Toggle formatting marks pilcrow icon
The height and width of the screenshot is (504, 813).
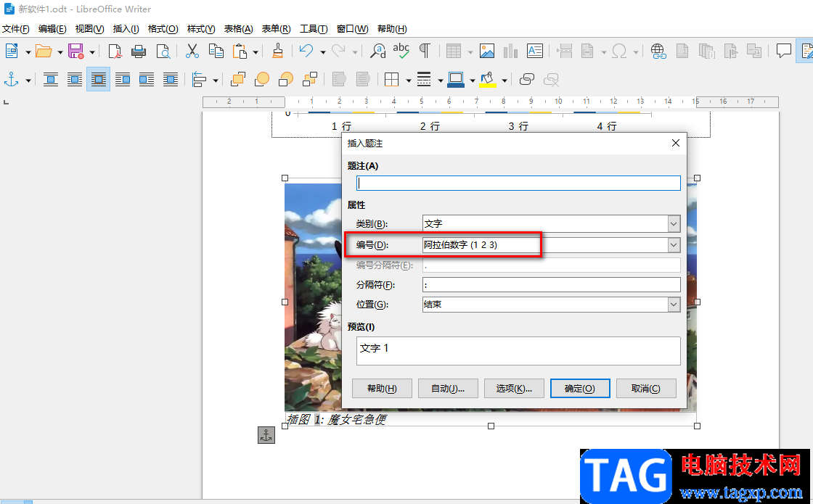pyautogui.click(x=425, y=51)
